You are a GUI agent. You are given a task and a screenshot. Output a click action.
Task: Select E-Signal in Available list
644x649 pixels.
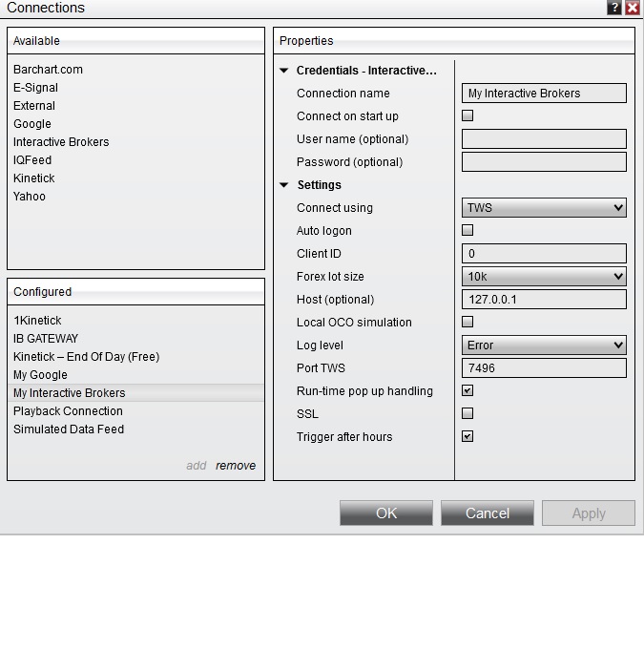click(135, 88)
